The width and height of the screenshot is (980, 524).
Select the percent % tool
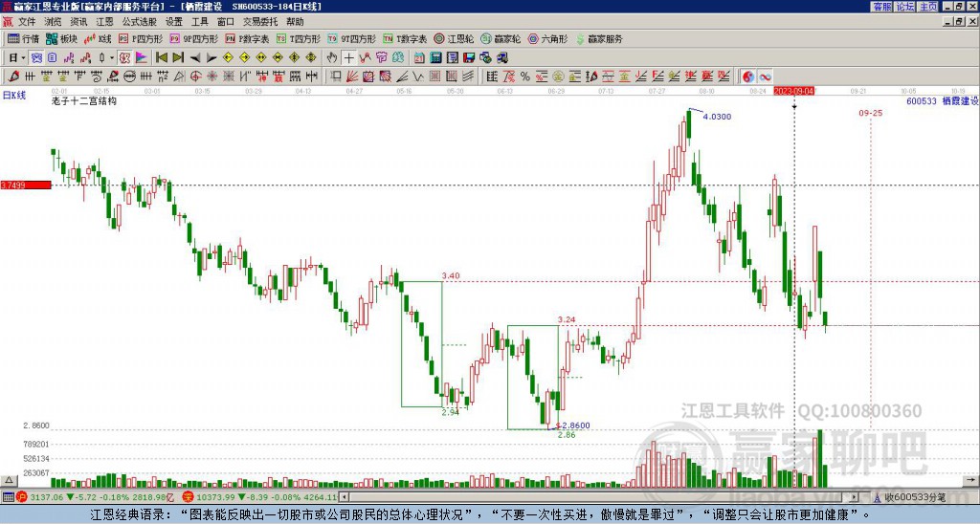[x=525, y=76]
